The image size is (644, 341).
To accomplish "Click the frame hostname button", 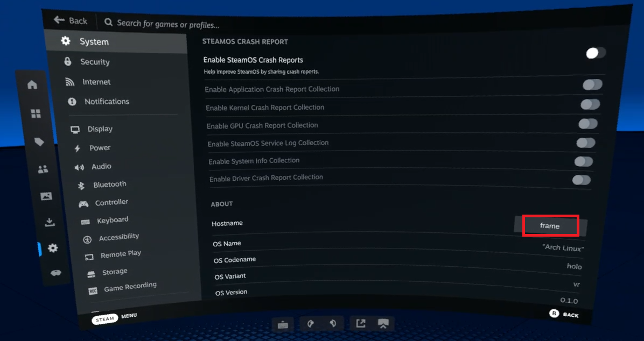I will (550, 226).
